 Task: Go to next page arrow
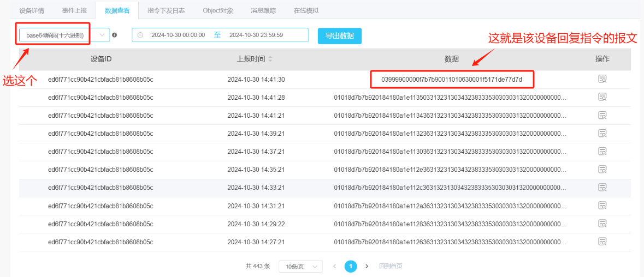367,267
